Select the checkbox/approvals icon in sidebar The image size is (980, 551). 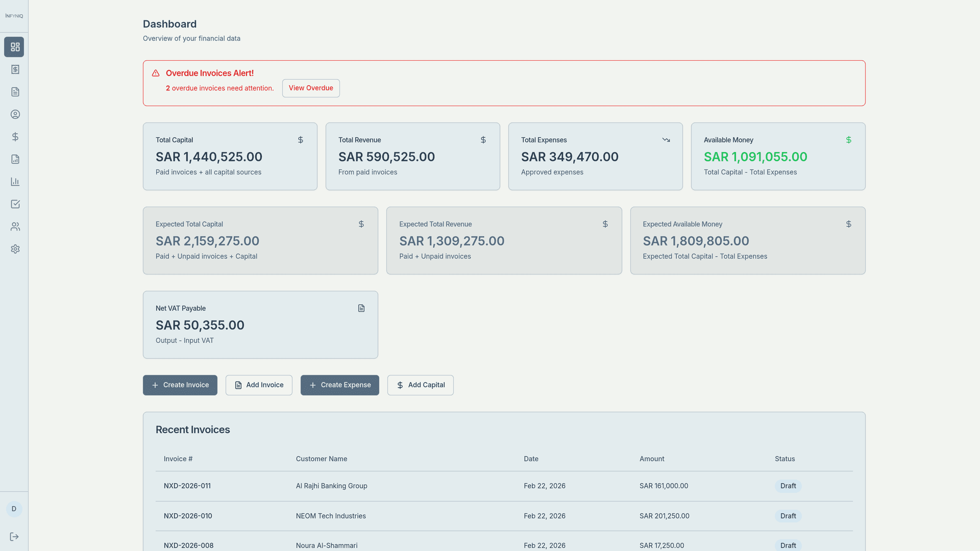(14, 204)
